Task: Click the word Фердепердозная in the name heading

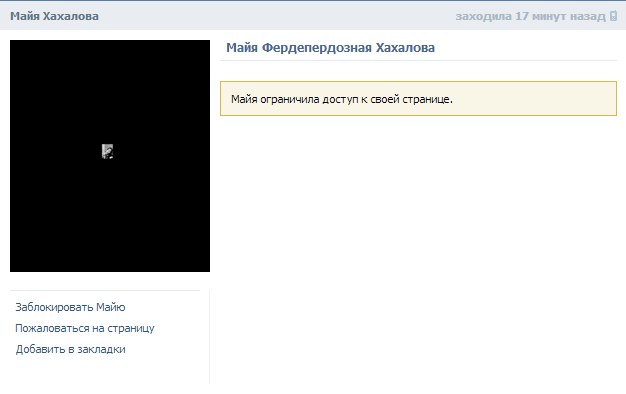Action: point(317,48)
